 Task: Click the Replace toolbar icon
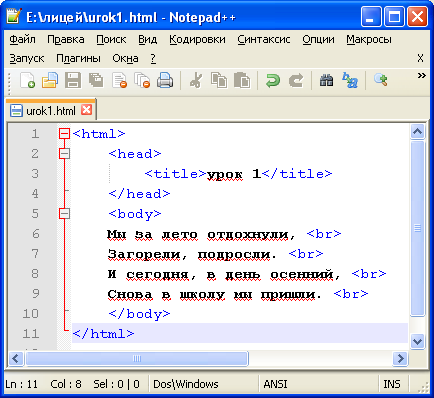[x=350, y=80]
